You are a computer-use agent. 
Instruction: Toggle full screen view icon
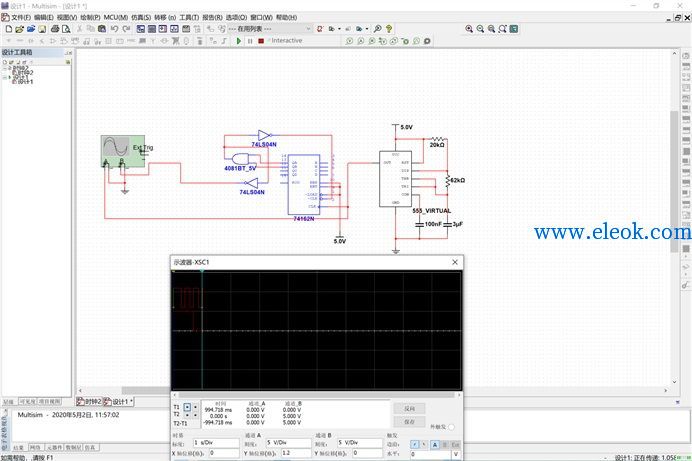514,29
